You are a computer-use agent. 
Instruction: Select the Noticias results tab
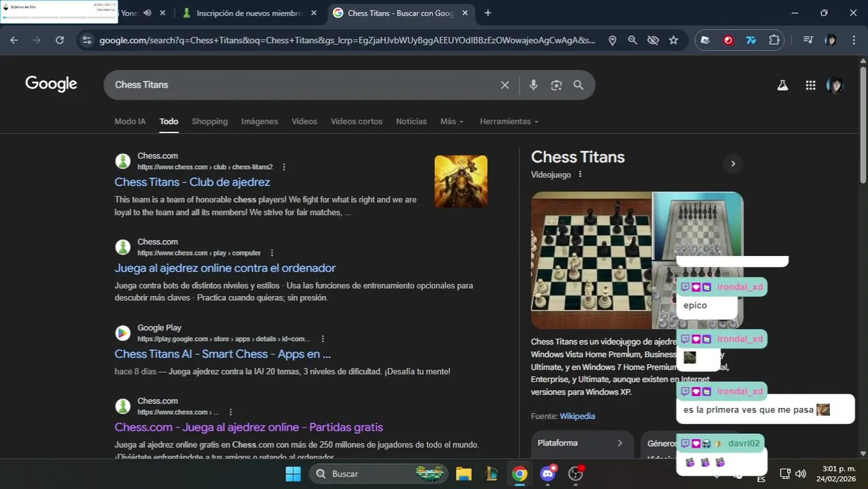pyautogui.click(x=411, y=122)
